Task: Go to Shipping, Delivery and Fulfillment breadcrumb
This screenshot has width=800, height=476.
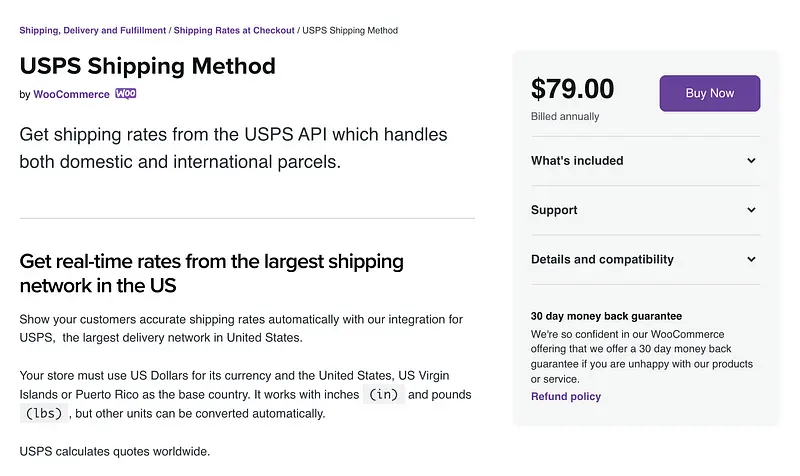Action: pyautogui.click(x=92, y=31)
